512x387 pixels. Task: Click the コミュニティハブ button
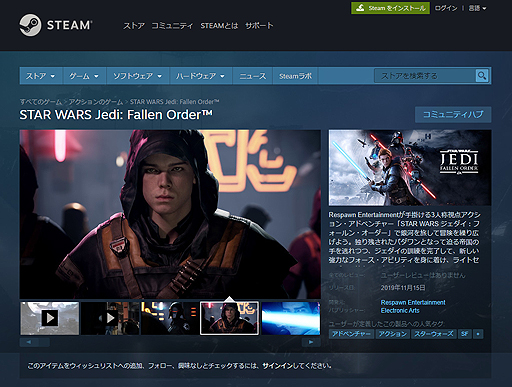click(453, 114)
